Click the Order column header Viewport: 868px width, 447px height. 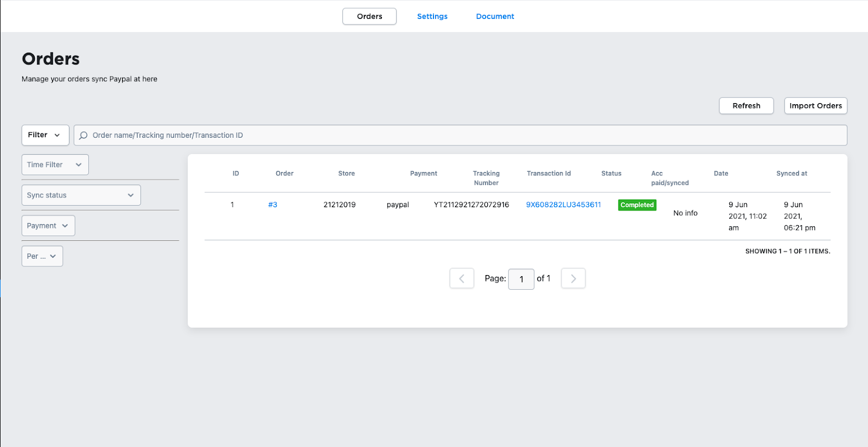(284, 174)
